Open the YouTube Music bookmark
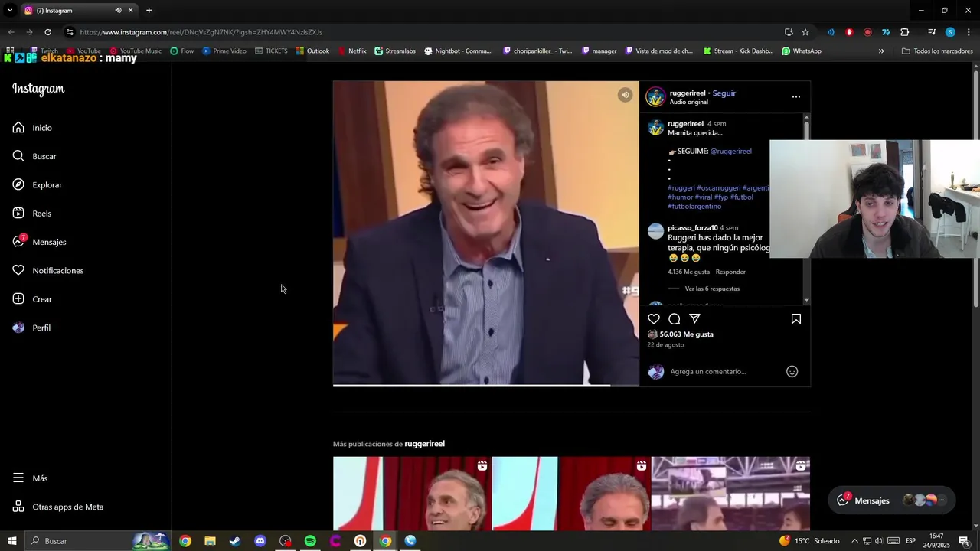This screenshot has height=551, width=980. click(135, 51)
